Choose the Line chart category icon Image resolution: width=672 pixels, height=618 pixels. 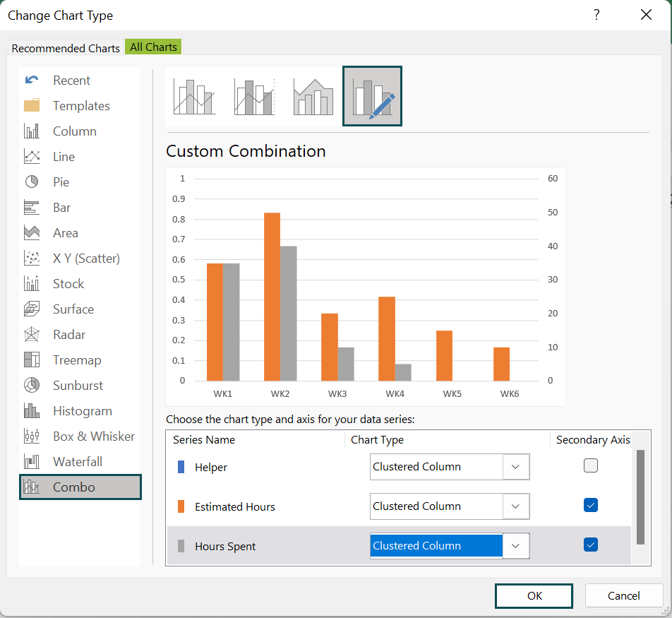click(32, 157)
